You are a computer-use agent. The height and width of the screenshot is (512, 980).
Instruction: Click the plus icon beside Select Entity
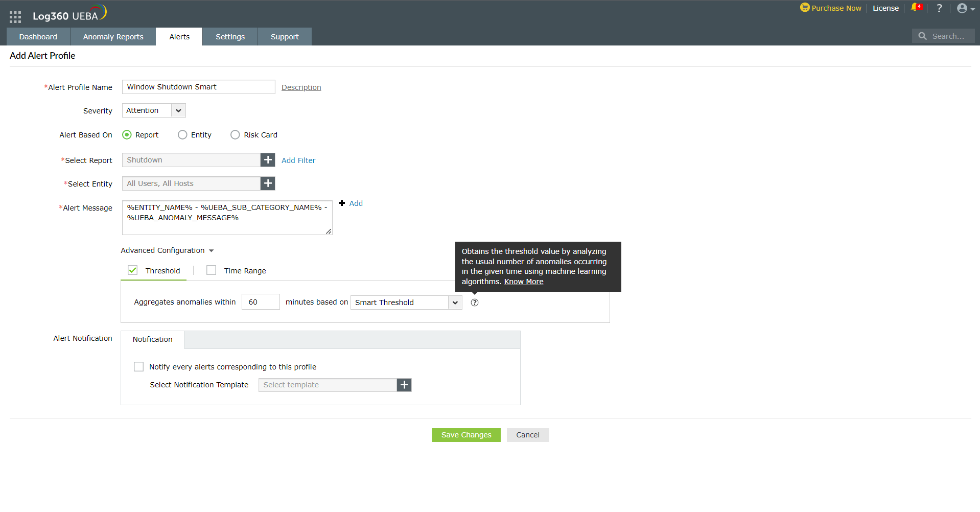(x=267, y=183)
